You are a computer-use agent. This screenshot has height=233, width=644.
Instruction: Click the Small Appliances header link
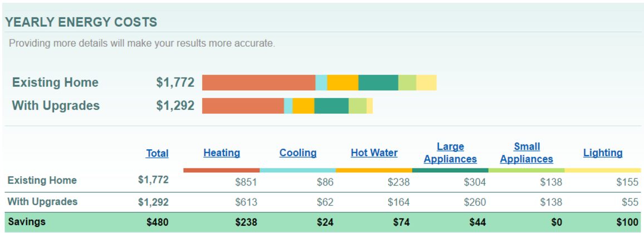[526, 153]
